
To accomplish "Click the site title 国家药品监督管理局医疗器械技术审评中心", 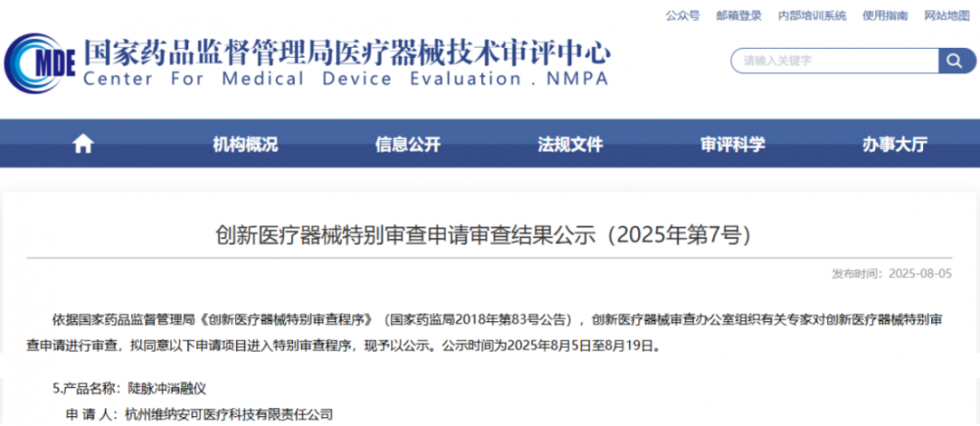I will click(x=347, y=50).
